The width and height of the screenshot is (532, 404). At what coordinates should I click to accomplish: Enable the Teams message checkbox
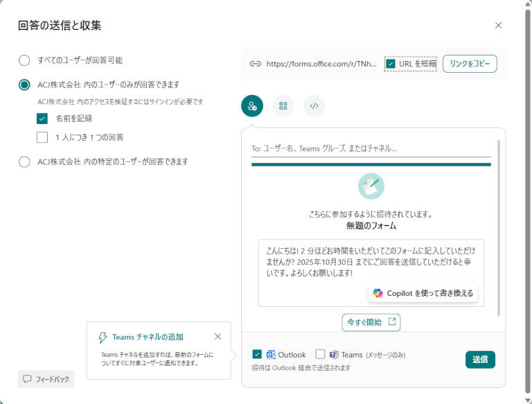click(320, 354)
